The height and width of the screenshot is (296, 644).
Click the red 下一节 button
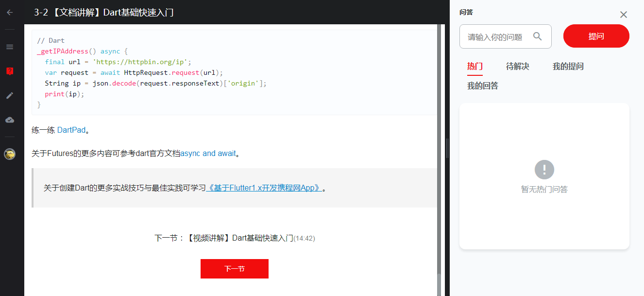tap(235, 269)
